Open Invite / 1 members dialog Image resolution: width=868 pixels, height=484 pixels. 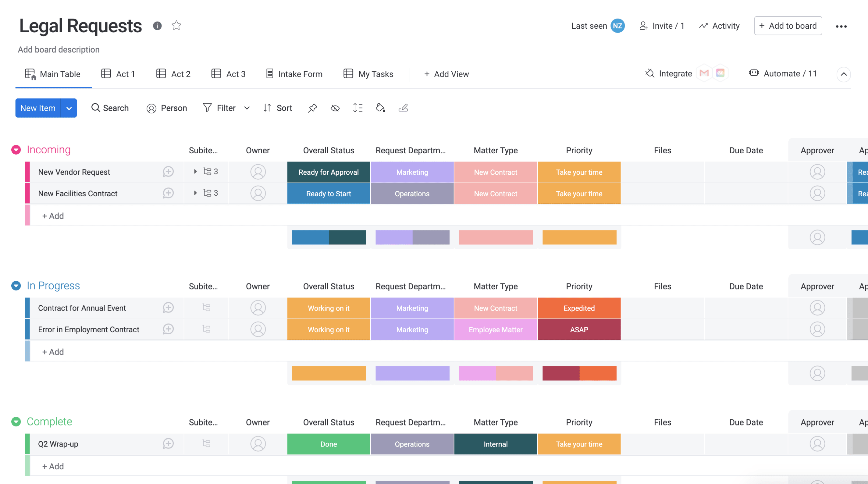662,26
